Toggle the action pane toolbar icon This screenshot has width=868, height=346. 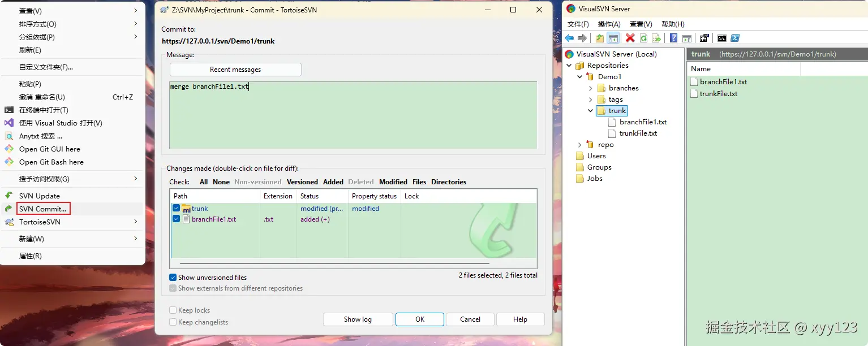pos(687,38)
